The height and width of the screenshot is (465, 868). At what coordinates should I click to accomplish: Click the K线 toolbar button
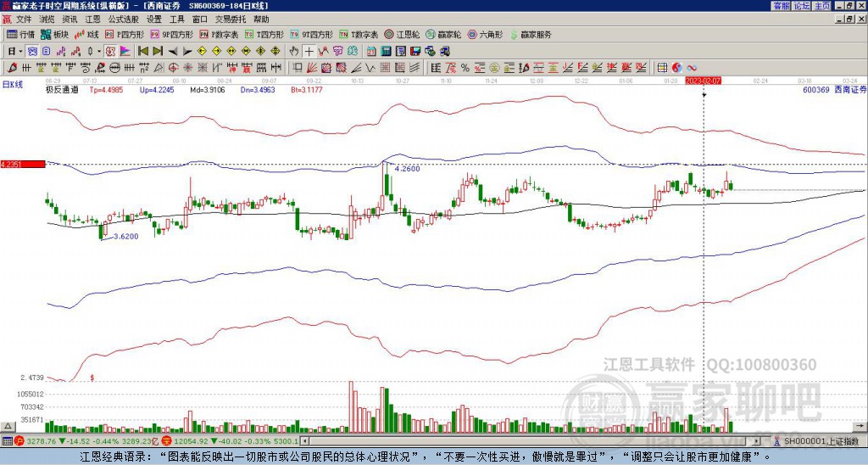click(x=86, y=34)
